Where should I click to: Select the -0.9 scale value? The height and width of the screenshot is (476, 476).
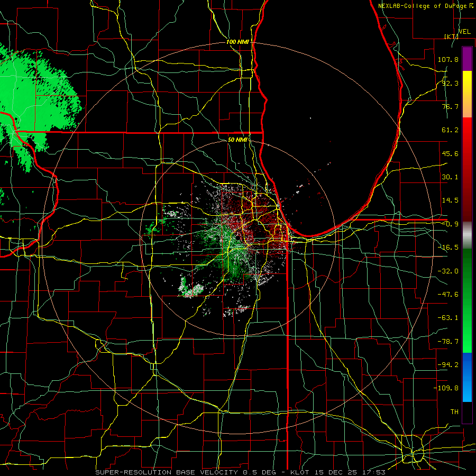(x=450, y=224)
